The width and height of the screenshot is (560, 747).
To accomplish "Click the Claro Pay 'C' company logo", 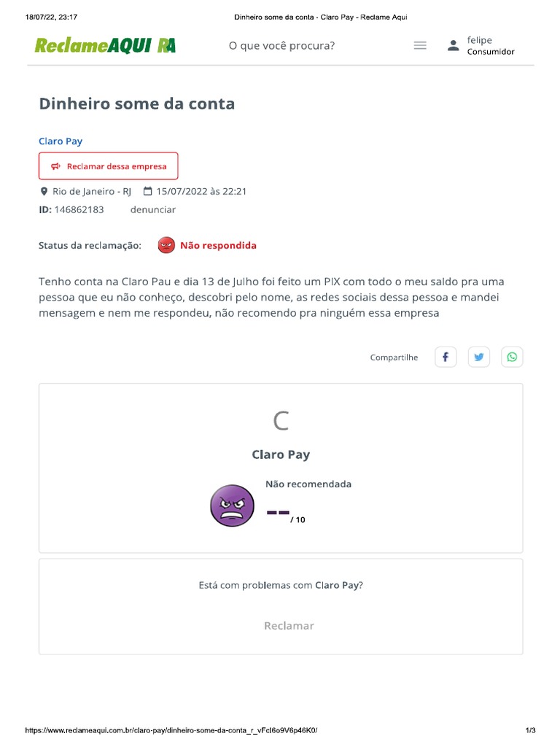I will tap(281, 421).
